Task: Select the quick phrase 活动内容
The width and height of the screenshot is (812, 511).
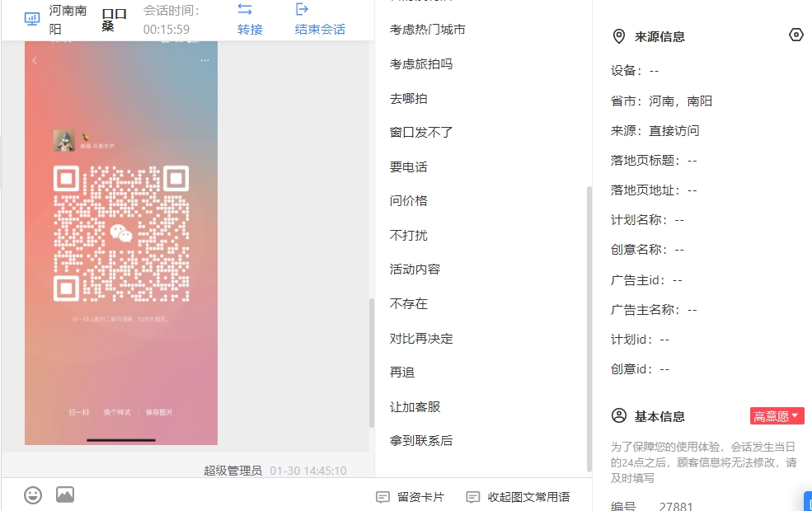Action: (x=415, y=270)
